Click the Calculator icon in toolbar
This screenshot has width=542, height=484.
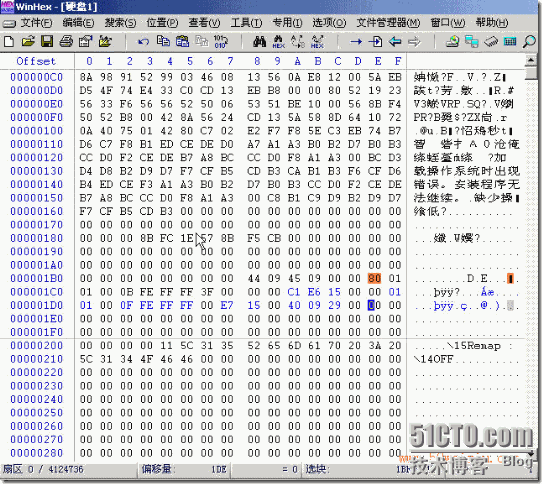tap(510, 42)
